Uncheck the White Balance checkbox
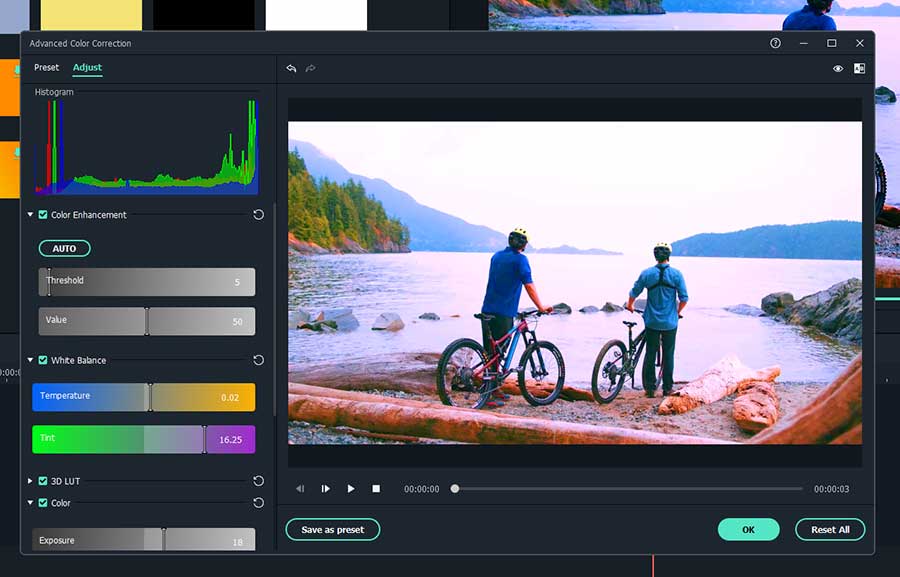Image resolution: width=900 pixels, height=577 pixels. 42,360
